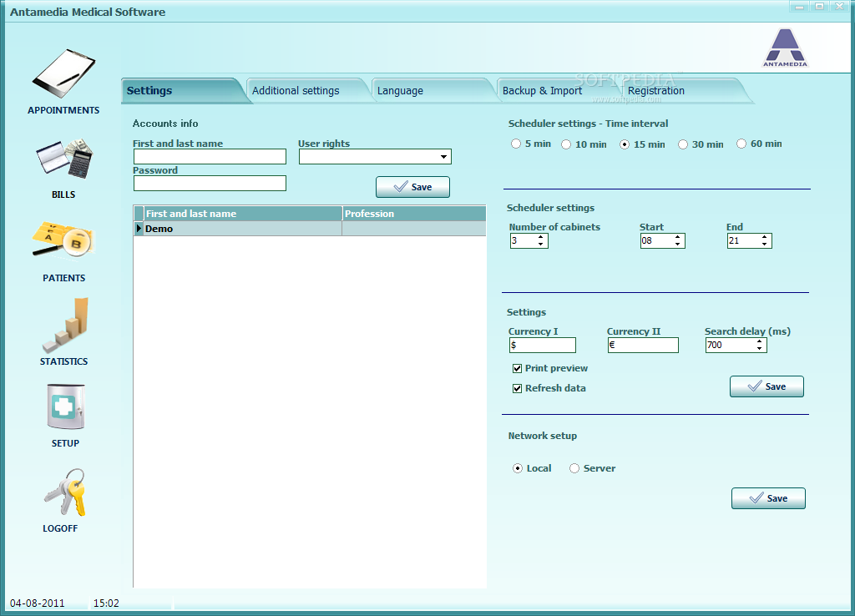This screenshot has width=855, height=616.
Task: Select 30 min time interval
Action: [x=683, y=144]
